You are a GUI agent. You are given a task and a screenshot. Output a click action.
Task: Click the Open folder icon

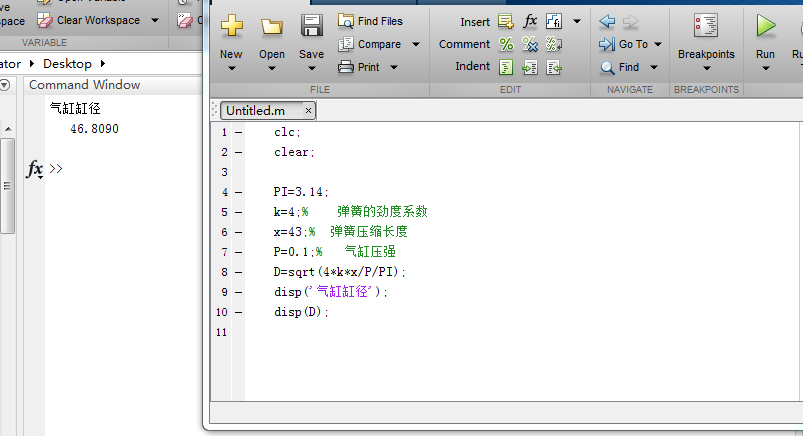coord(271,26)
